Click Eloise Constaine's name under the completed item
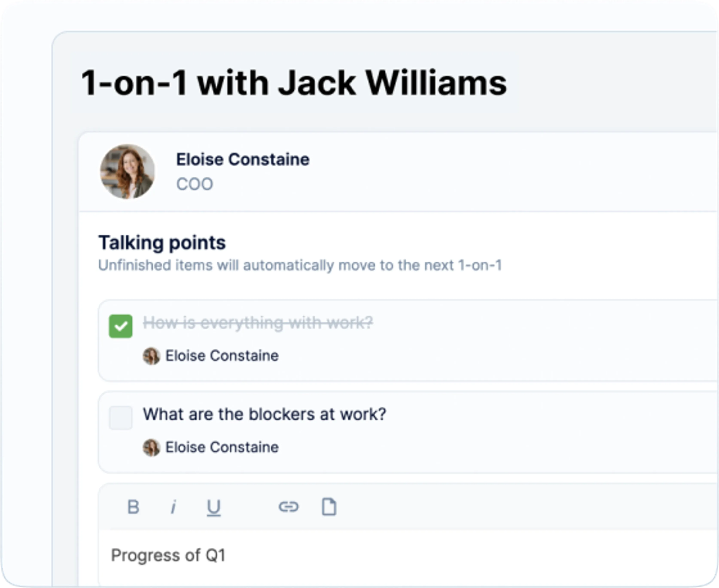Viewport: 719px width, 588px height. pos(222,356)
